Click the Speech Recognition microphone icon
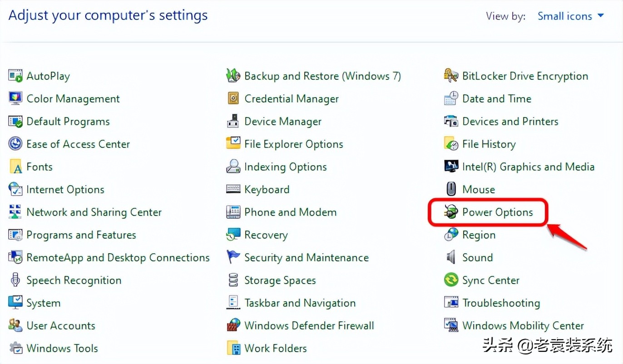Screen dimensions: 623x364 point(15,280)
